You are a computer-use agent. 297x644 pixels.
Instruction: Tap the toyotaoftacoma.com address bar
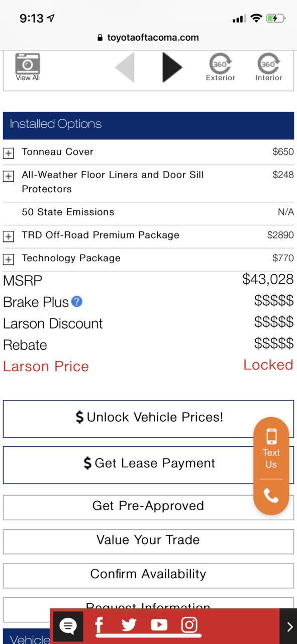(148, 37)
